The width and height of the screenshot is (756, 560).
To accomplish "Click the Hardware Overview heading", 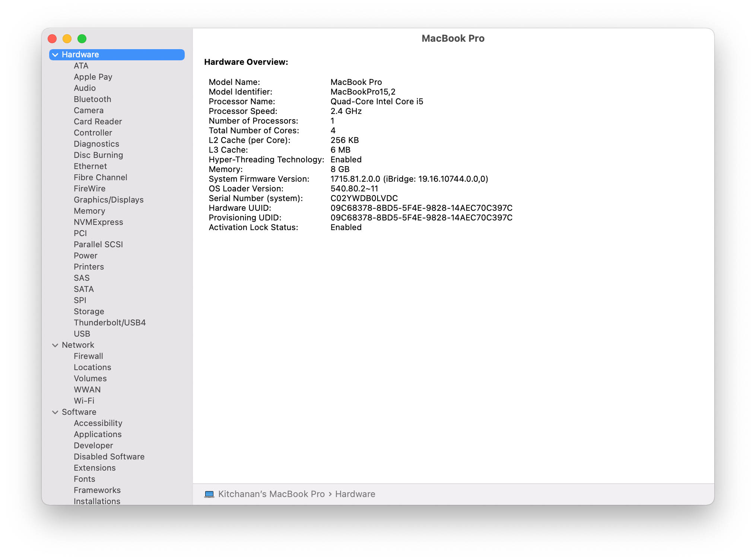I will pyautogui.click(x=246, y=62).
